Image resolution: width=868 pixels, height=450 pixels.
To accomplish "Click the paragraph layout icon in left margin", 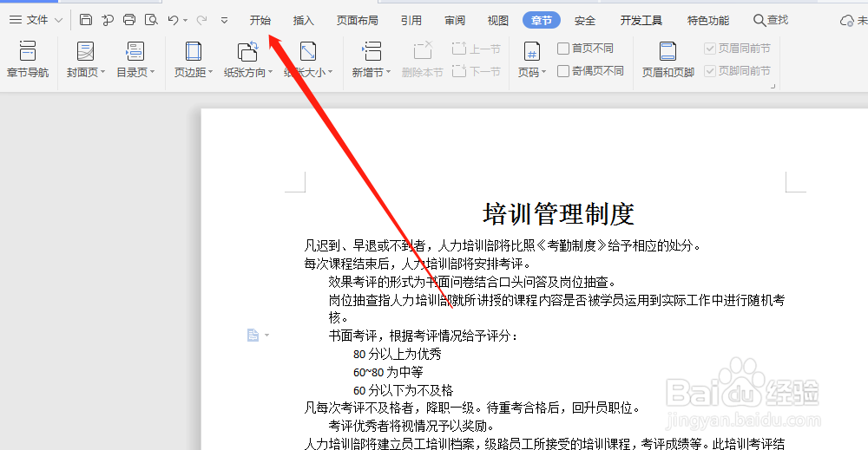I will (x=253, y=335).
